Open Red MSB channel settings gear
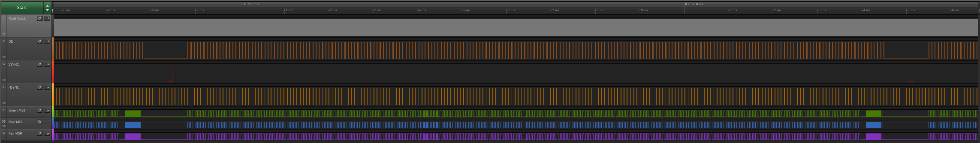The height and width of the screenshot is (143, 980). 40,133
